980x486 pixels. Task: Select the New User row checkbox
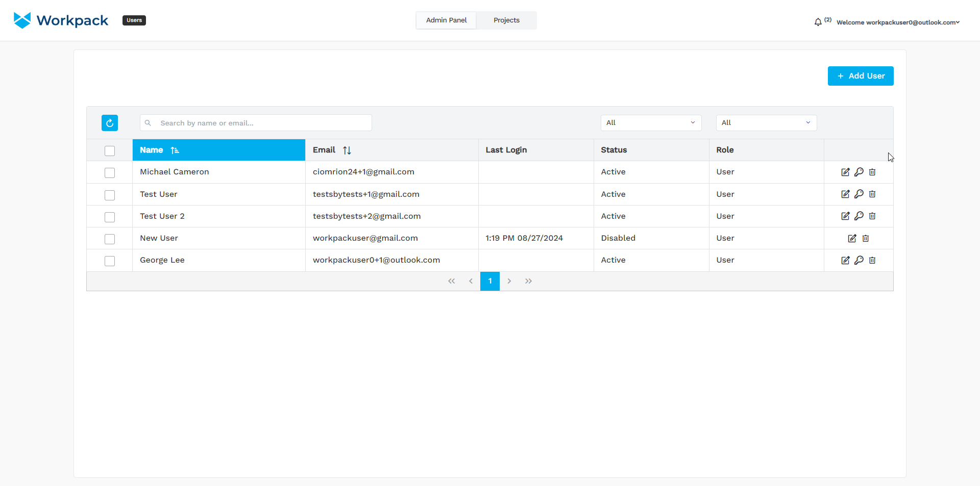(110, 239)
